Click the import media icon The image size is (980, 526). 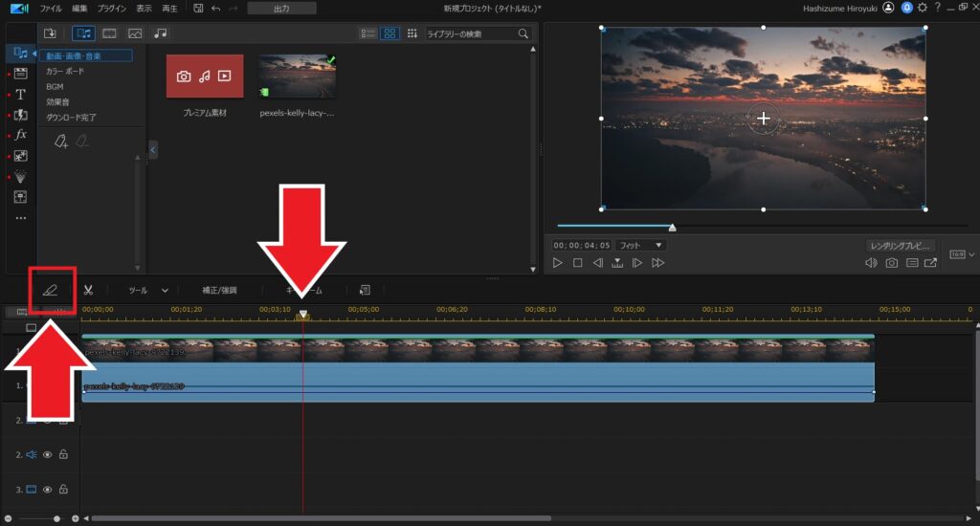coord(51,33)
